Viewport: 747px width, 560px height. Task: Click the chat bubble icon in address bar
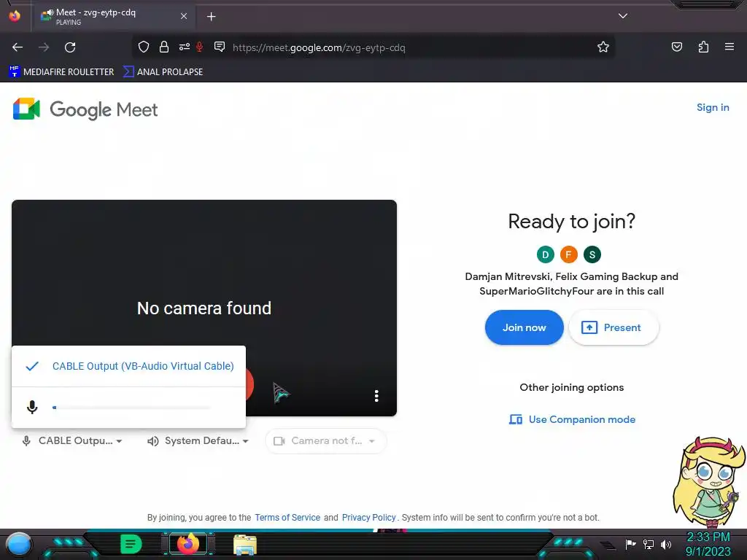tap(219, 47)
